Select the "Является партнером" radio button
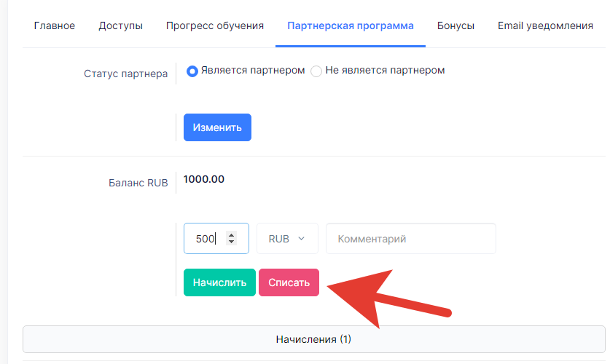 (x=192, y=71)
